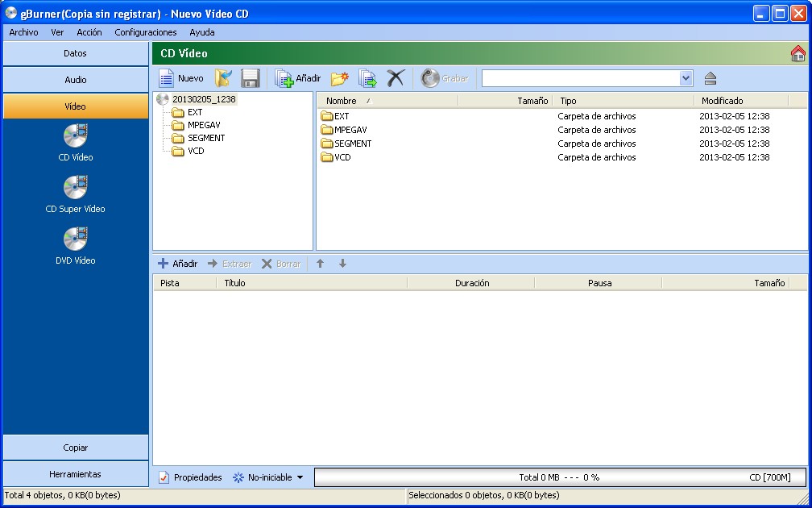Open the Copiar sidebar section
This screenshot has height=508, width=812.
coord(76,448)
